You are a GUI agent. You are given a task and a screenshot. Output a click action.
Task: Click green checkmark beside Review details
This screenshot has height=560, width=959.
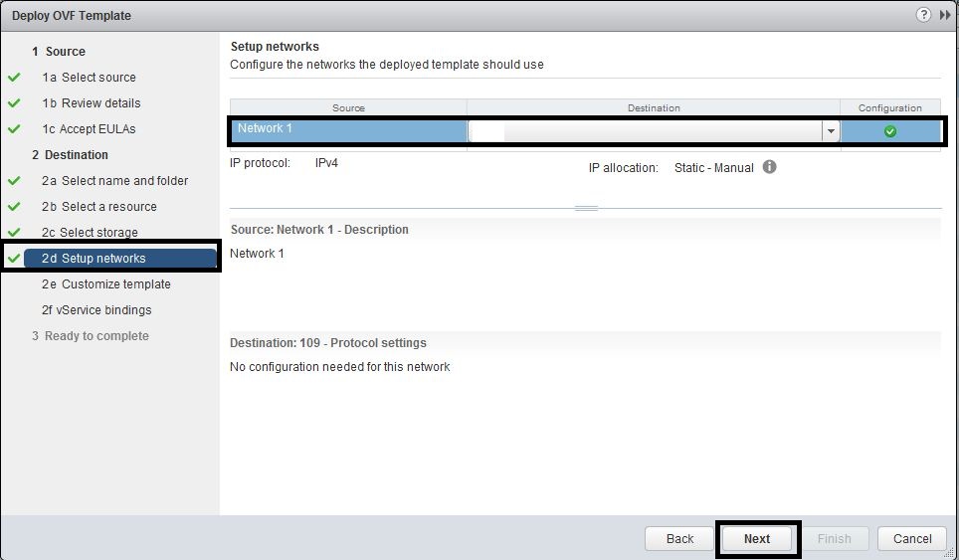click(14, 103)
